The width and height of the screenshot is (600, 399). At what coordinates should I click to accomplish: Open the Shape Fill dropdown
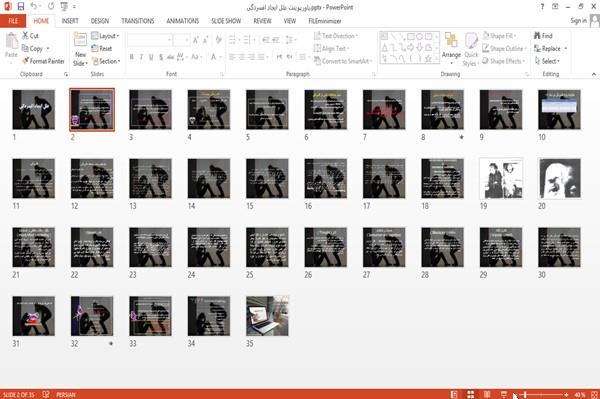tap(499, 36)
